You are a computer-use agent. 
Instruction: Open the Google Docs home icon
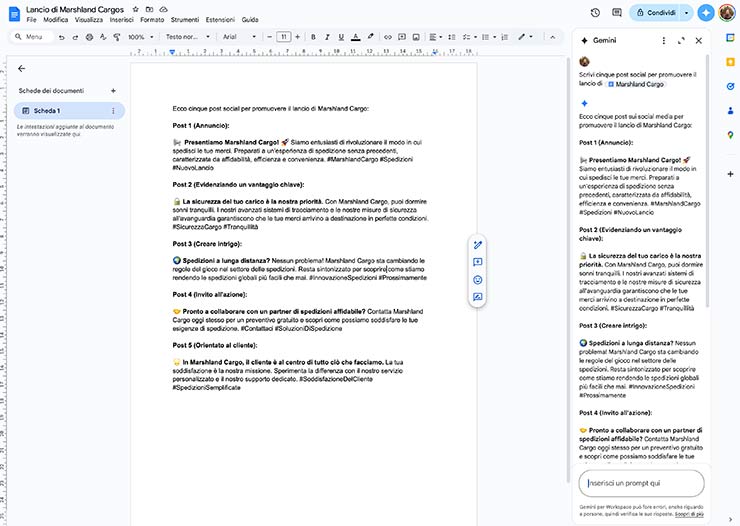[x=14, y=14]
